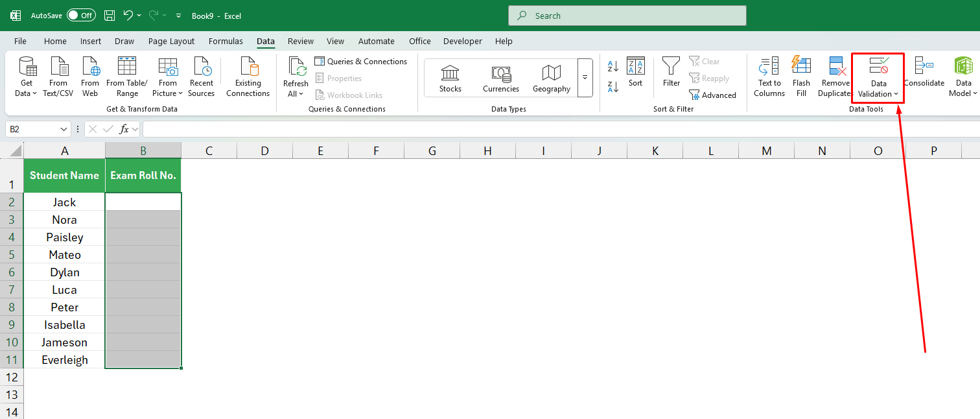
Task: Select the cell containing Jack
Action: (x=64, y=202)
